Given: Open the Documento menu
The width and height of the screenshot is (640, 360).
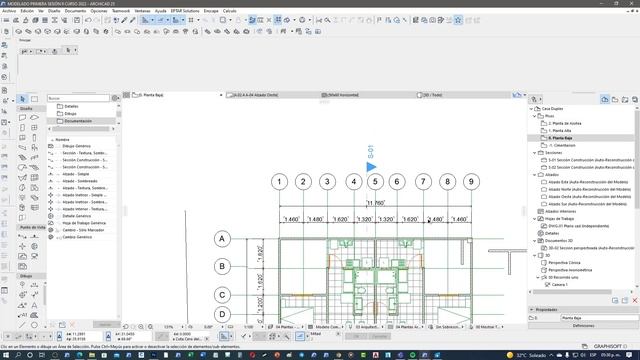Looking at the screenshot, I should (x=76, y=11).
